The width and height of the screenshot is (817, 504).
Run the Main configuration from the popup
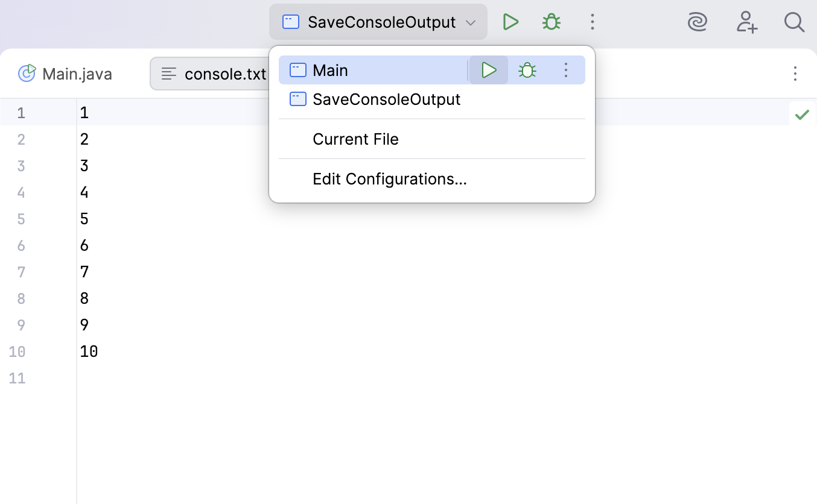click(x=488, y=70)
